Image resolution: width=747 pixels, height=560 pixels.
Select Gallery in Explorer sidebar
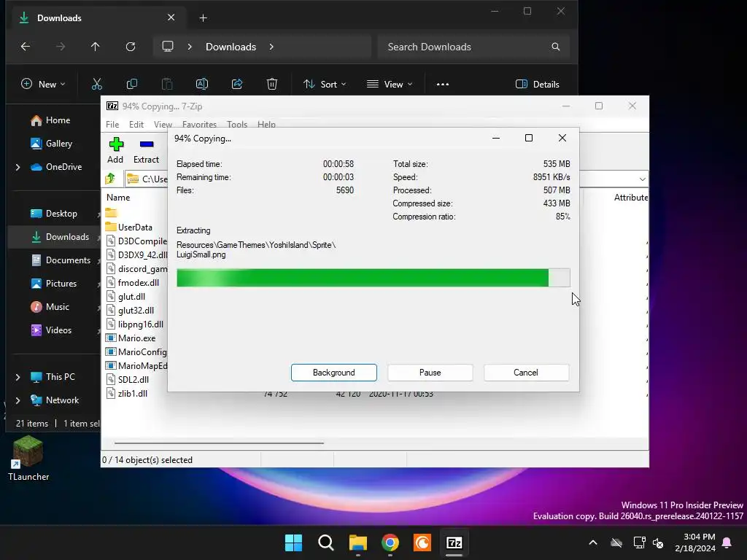(x=51, y=144)
